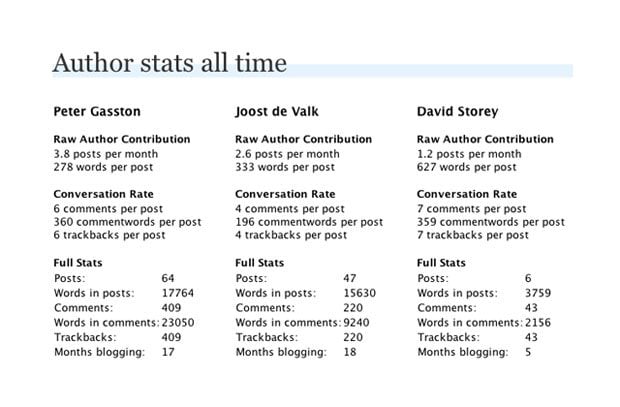Click the words in comments value 23050

pyautogui.click(x=180, y=323)
